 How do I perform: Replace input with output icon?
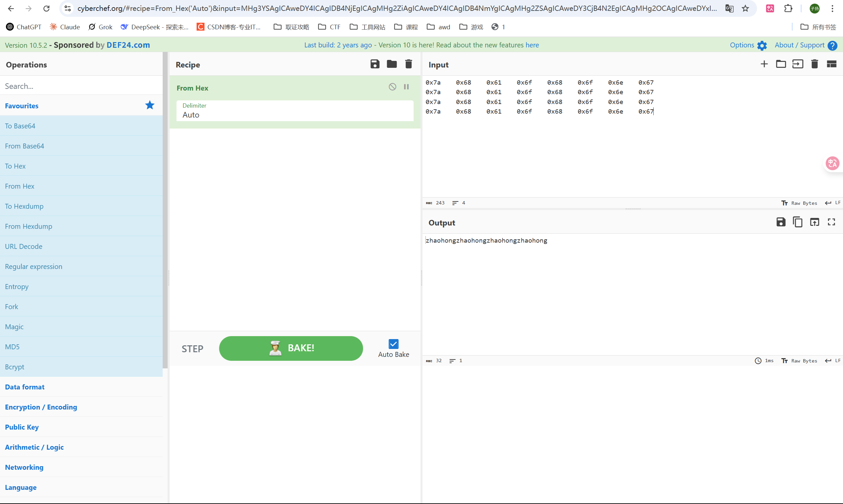814,222
